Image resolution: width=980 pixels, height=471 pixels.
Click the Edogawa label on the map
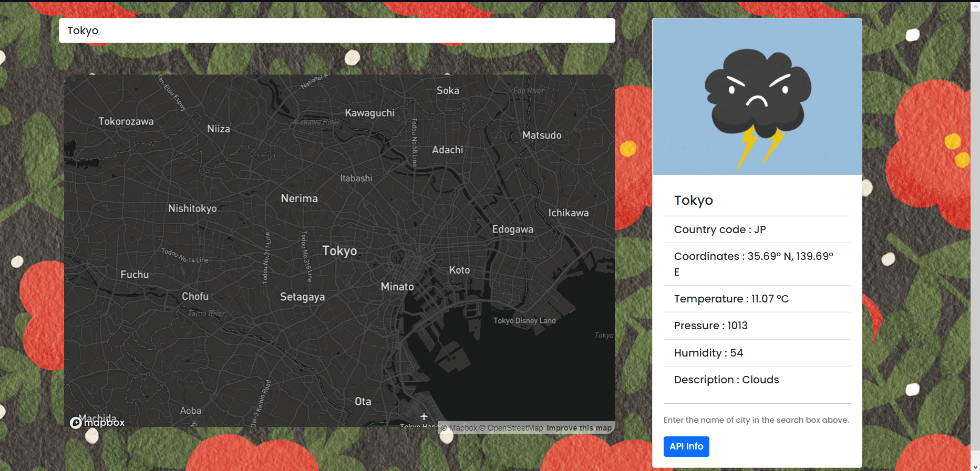click(512, 229)
